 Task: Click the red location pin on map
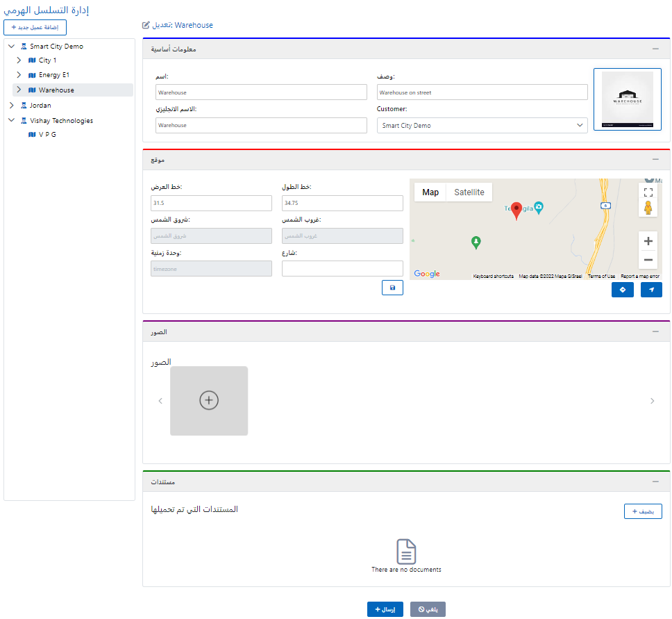tap(516, 211)
